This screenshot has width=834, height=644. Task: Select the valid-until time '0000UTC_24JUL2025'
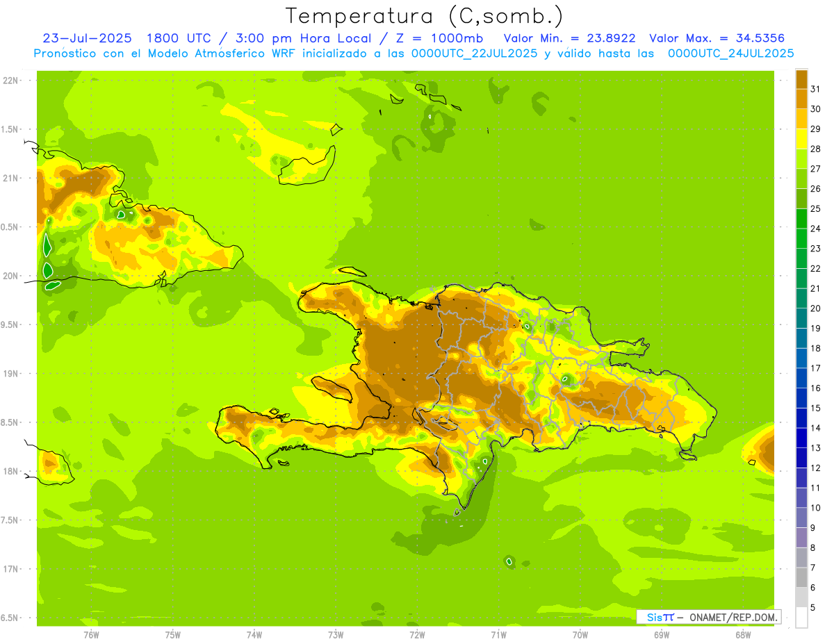pos(731,53)
